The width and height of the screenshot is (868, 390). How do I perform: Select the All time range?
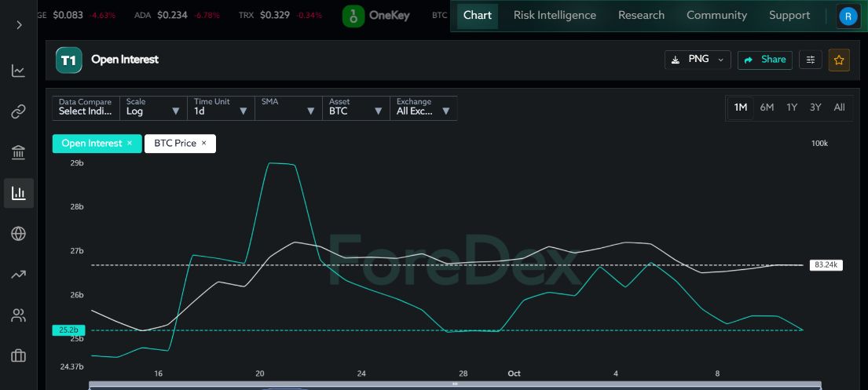tap(839, 108)
